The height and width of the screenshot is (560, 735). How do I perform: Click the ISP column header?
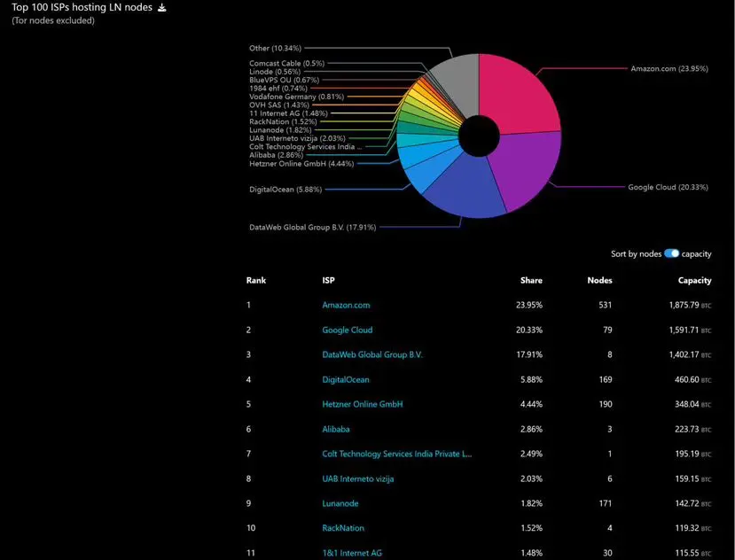(x=328, y=280)
